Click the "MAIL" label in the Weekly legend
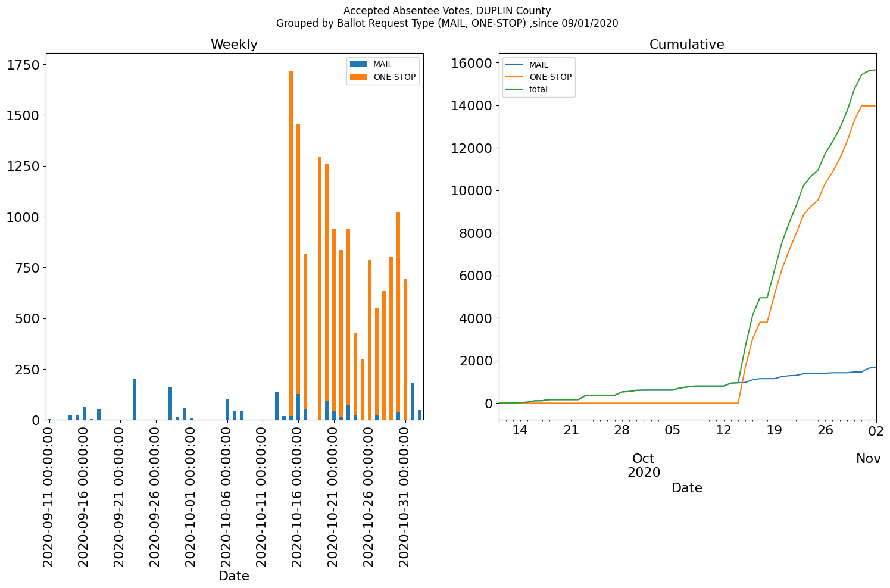This screenshot has height=588, width=890. (x=383, y=64)
